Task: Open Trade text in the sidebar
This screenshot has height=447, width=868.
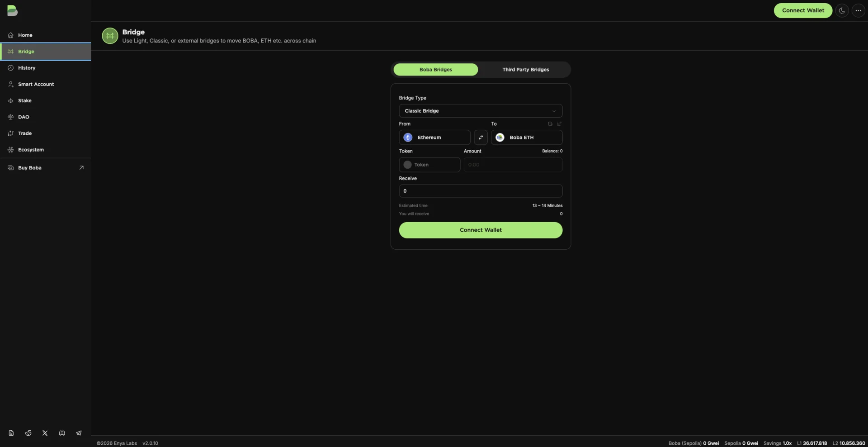Action: [25, 133]
